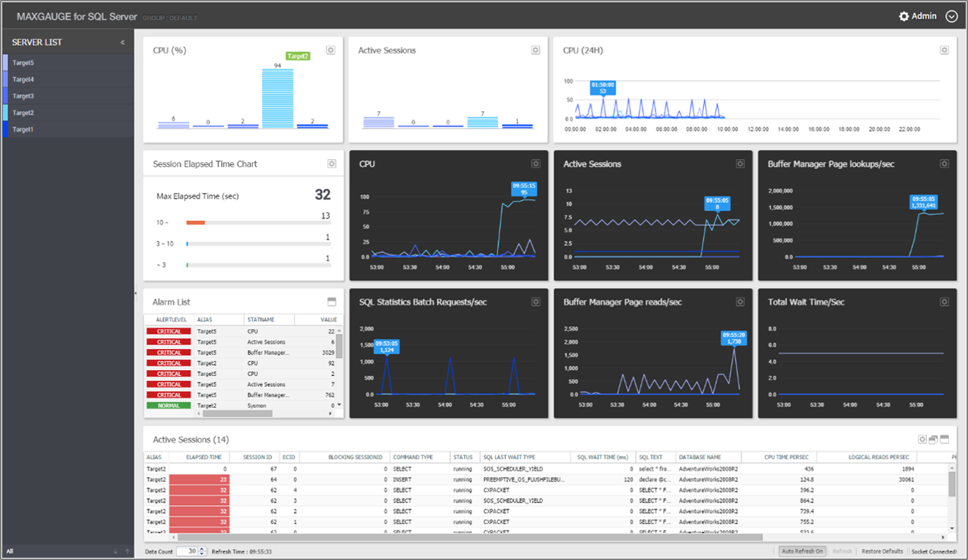Toggle the Auto Refresh On button
Image resolution: width=968 pixels, height=560 pixels.
pos(802,551)
